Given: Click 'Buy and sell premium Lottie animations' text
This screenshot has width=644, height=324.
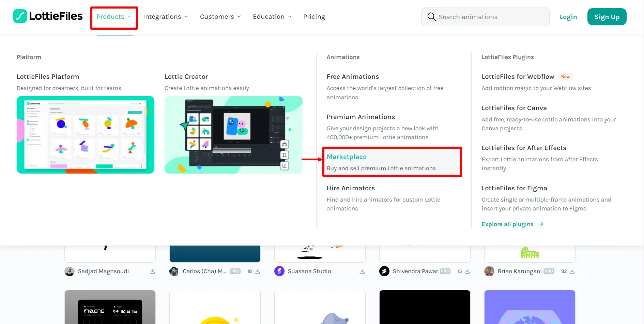Looking at the screenshot, I should (381, 168).
